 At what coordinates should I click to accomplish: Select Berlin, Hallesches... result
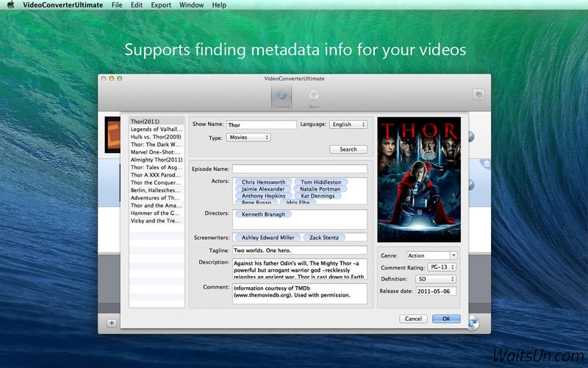pyautogui.click(x=157, y=190)
